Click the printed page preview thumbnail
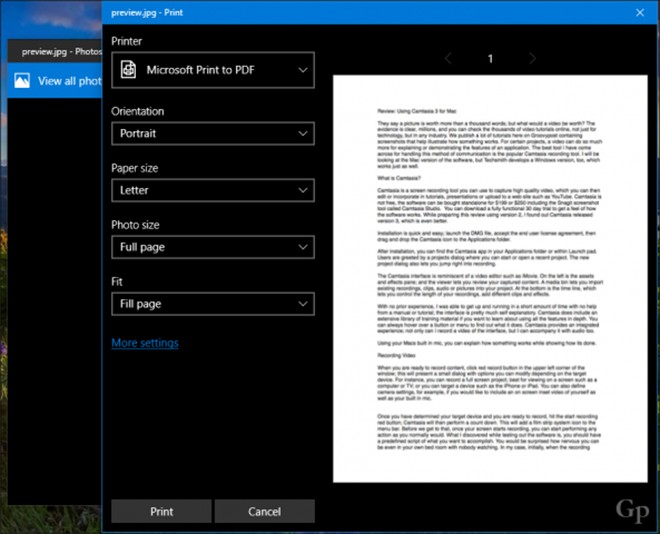The image size is (660, 534). pyautogui.click(x=490, y=279)
